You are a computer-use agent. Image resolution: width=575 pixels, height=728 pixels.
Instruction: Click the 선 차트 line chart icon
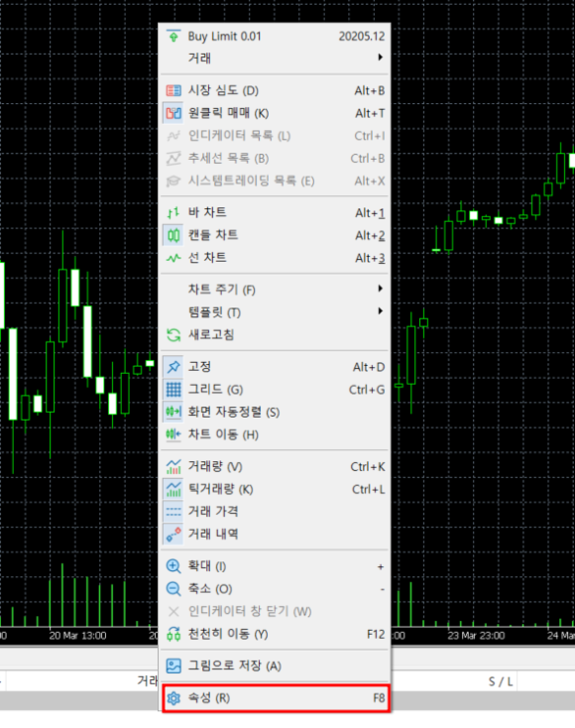click(173, 258)
